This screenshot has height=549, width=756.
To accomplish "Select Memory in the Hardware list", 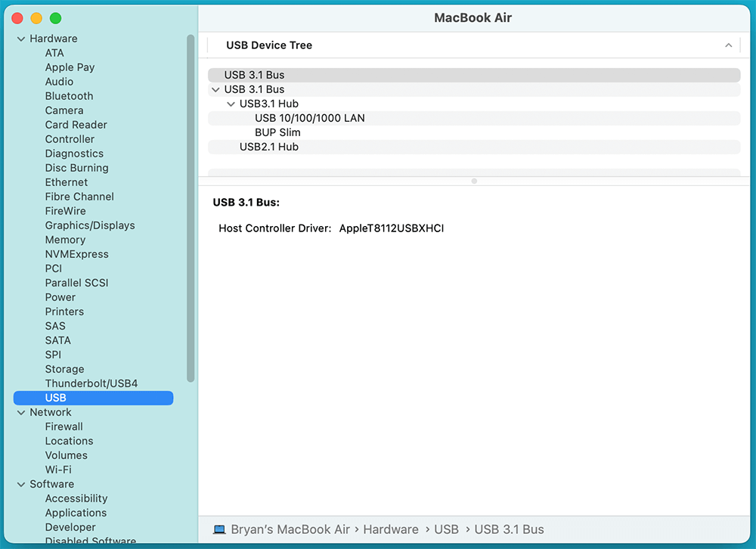I will 65,240.
